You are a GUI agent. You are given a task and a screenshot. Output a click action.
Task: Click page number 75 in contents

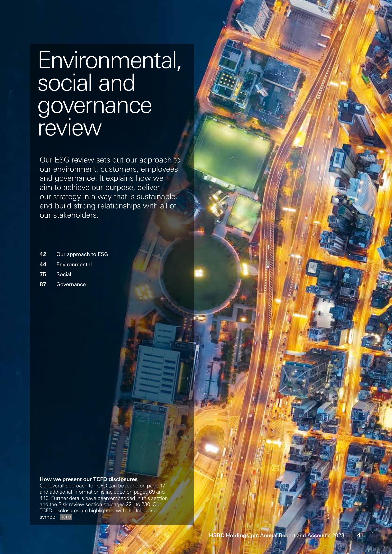(x=43, y=274)
